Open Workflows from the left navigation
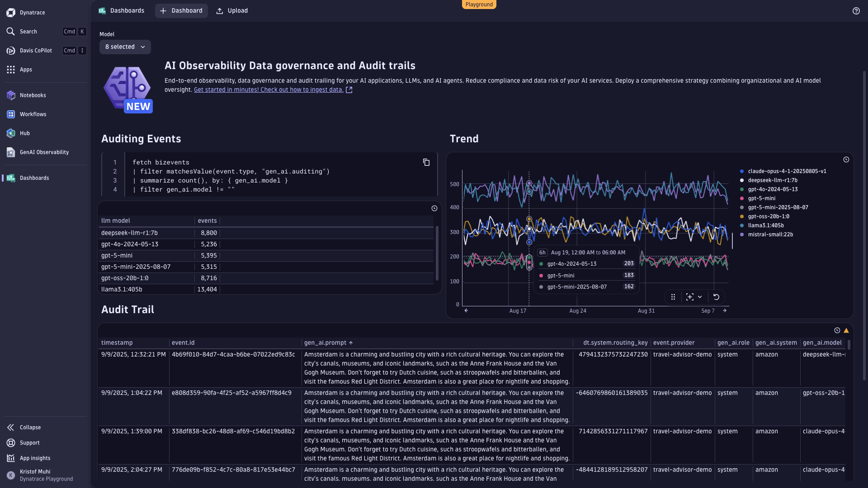Screen dimensions: 868x488 [11, 114]
